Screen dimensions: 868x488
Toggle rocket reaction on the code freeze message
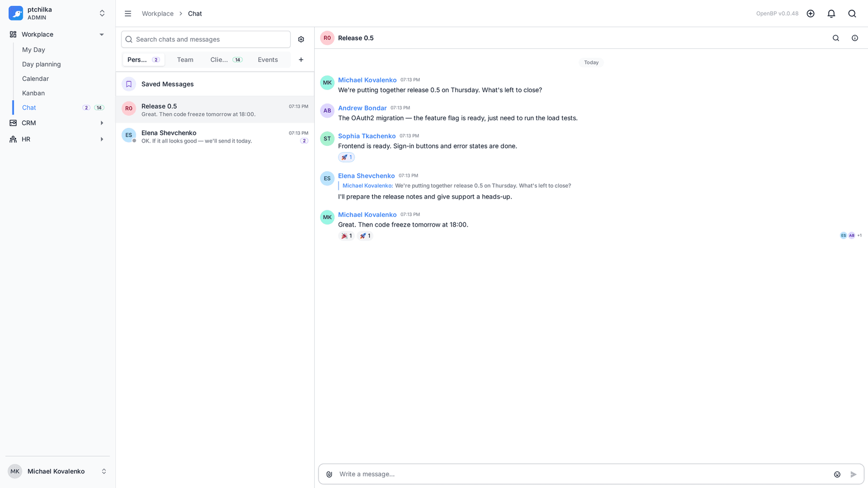(x=365, y=236)
